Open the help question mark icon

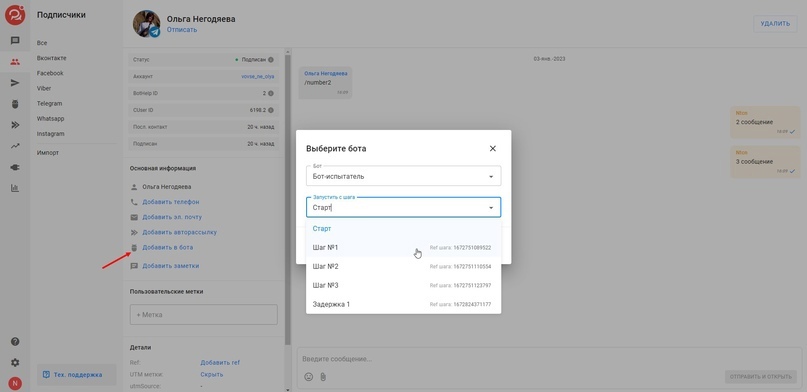[x=15, y=342]
